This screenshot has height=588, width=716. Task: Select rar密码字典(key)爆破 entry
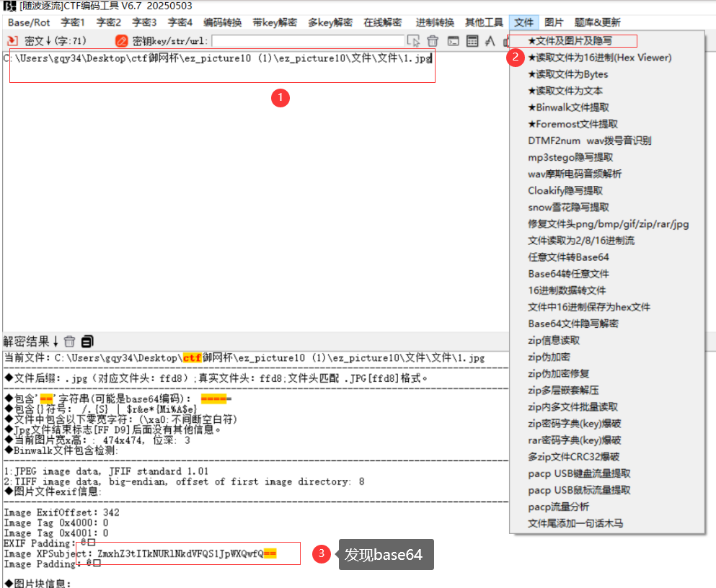click(607, 440)
